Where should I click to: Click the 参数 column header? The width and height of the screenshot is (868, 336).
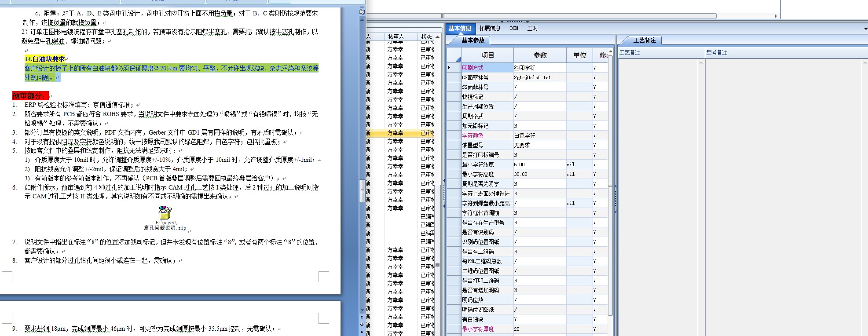coord(540,55)
